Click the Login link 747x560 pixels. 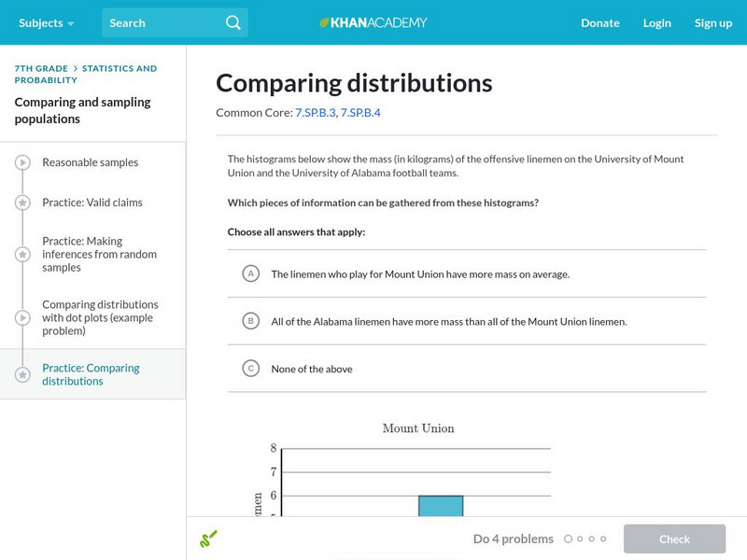pyautogui.click(x=657, y=22)
